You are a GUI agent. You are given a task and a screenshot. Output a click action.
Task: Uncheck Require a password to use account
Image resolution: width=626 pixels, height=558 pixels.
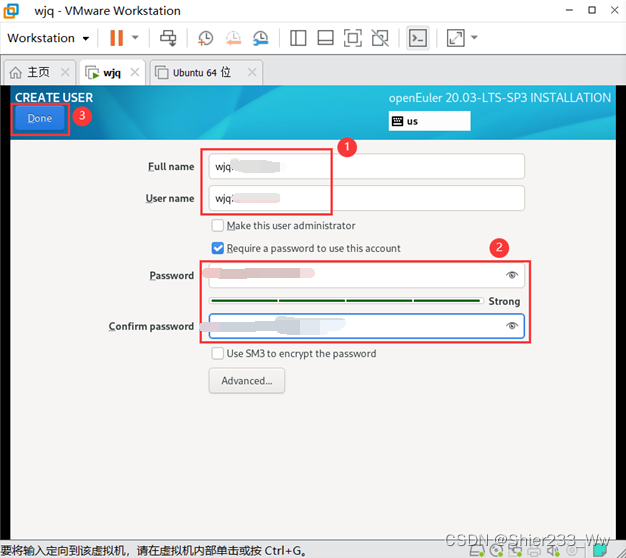point(218,248)
